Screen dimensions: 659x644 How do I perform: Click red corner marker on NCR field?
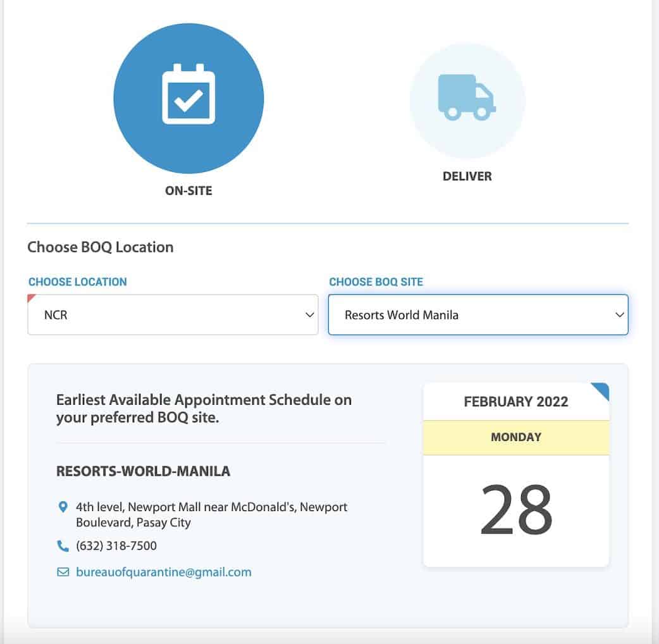tap(32, 298)
